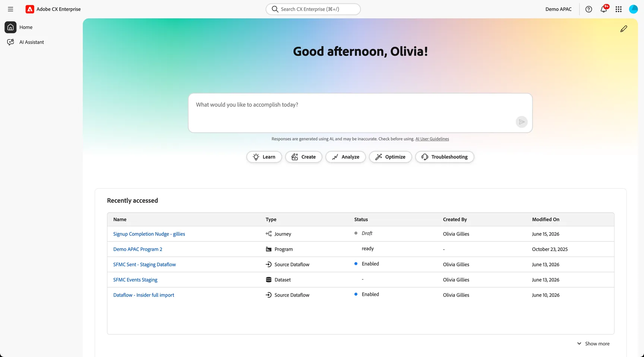Click the Name column header
The height and width of the screenshot is (357, 644).
(120, 219)
